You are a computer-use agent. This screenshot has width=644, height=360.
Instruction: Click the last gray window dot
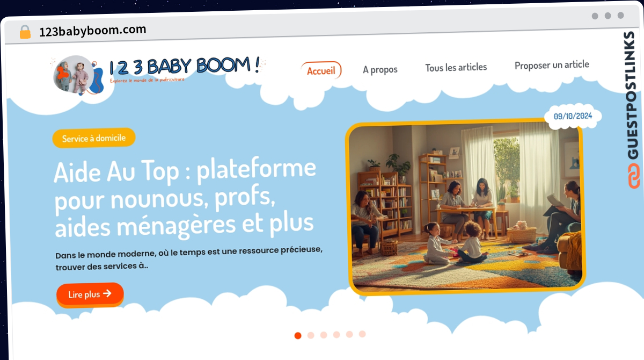621,16
